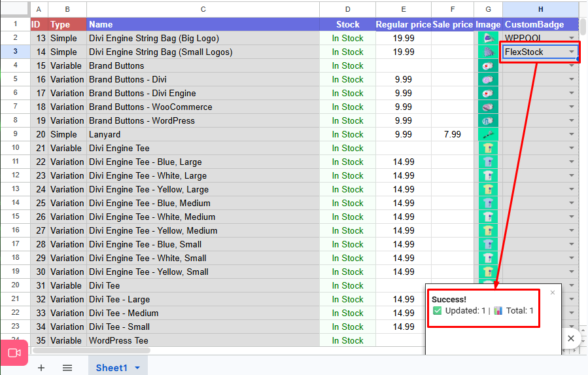This screenshot has width=588, height=375.
Task: Select 'Divi Engine Tee - Yellow, Small' cell
Action: coord(203,272)
